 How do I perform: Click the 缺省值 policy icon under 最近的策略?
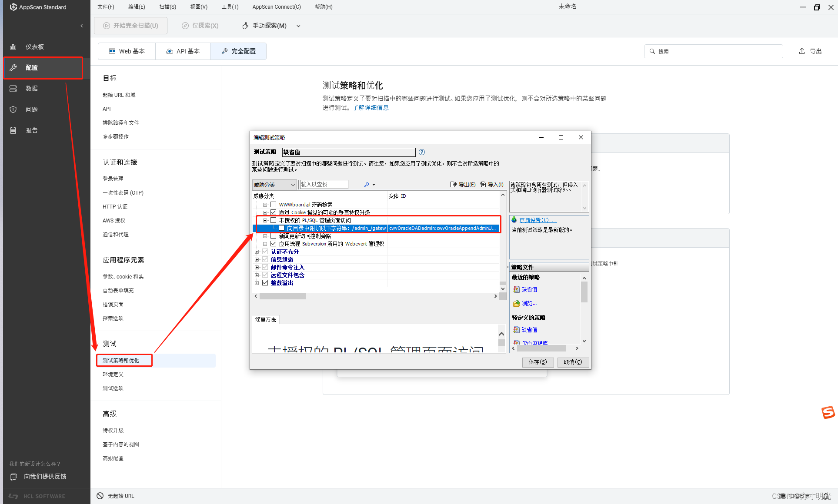point(517,289)
